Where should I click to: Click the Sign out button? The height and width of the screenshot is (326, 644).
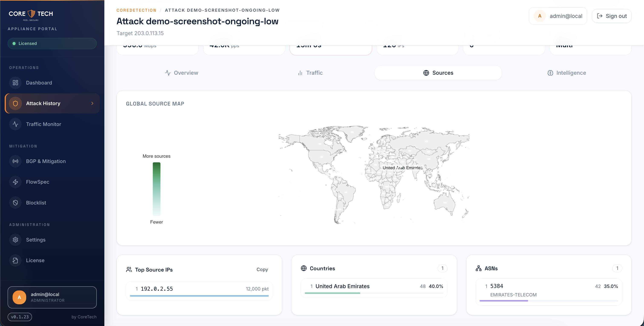611,16
